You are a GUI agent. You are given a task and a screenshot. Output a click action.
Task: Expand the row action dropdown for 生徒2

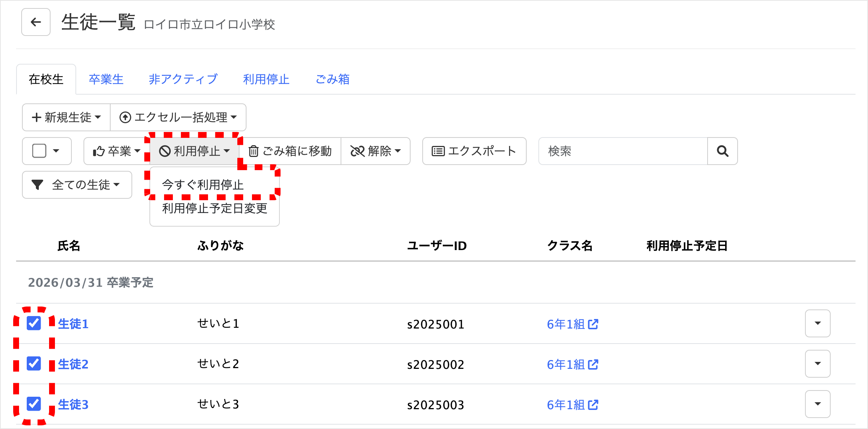817,364
